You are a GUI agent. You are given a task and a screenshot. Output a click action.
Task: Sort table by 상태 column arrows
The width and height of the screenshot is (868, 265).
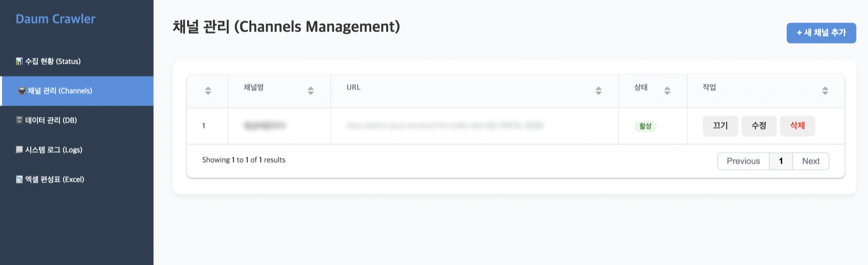[x=667, y=91]
